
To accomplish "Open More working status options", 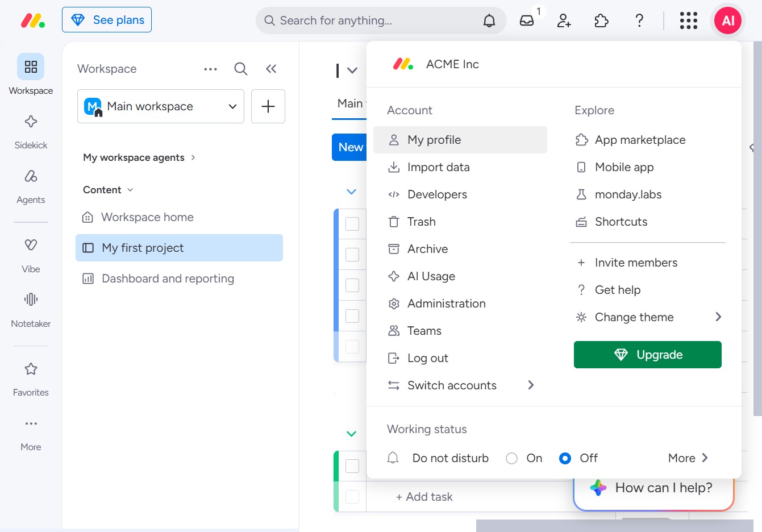I will click(688, 458).
